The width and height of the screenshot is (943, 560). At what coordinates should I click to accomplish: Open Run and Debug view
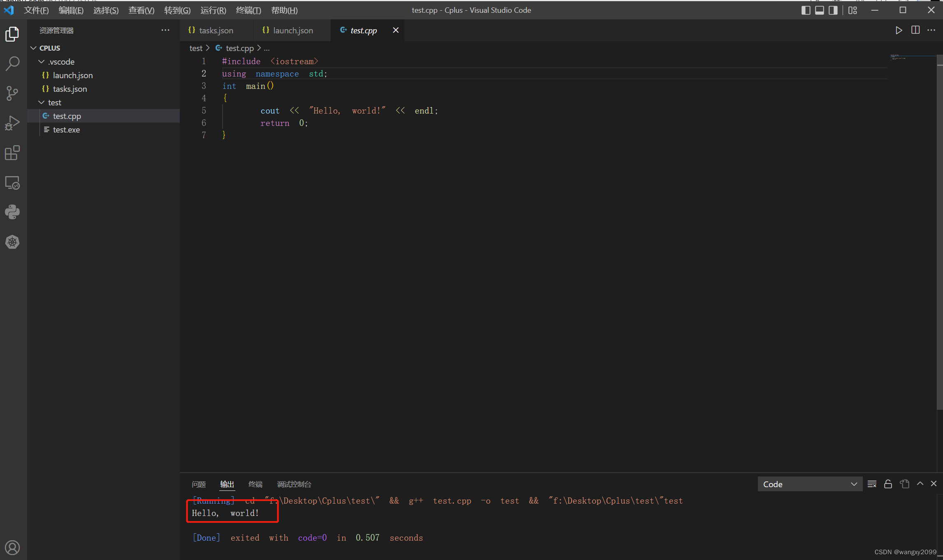(12, 123)
